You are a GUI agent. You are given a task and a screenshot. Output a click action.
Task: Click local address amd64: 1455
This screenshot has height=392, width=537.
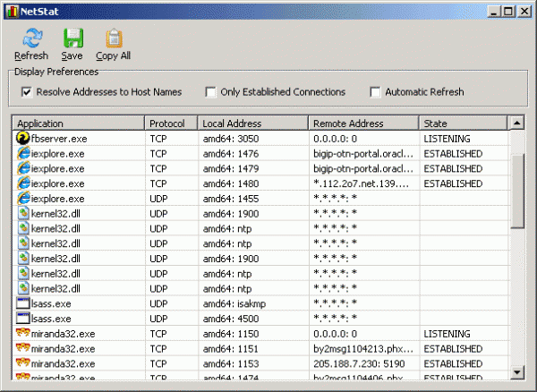[x=231, y=199]
